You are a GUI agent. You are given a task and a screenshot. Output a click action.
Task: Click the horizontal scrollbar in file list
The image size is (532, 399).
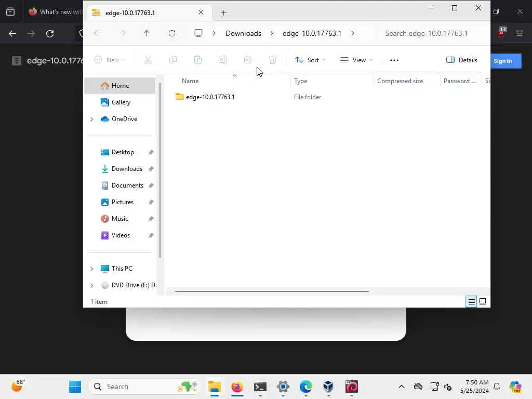click(x=272, y=291)
